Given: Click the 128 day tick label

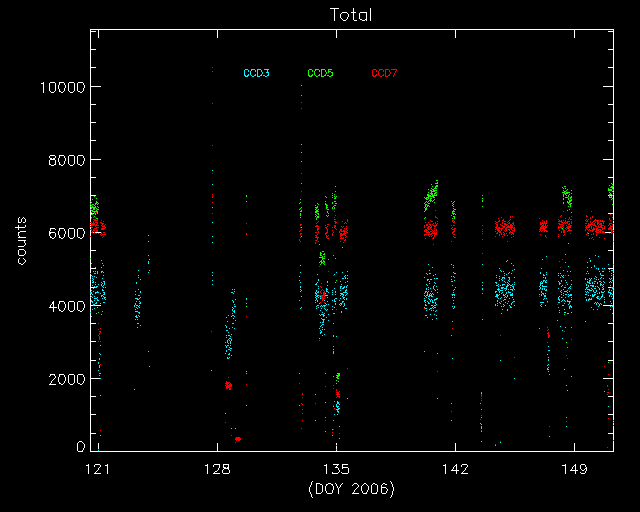Looking at the screenshot, I should (x=216, y=468).
